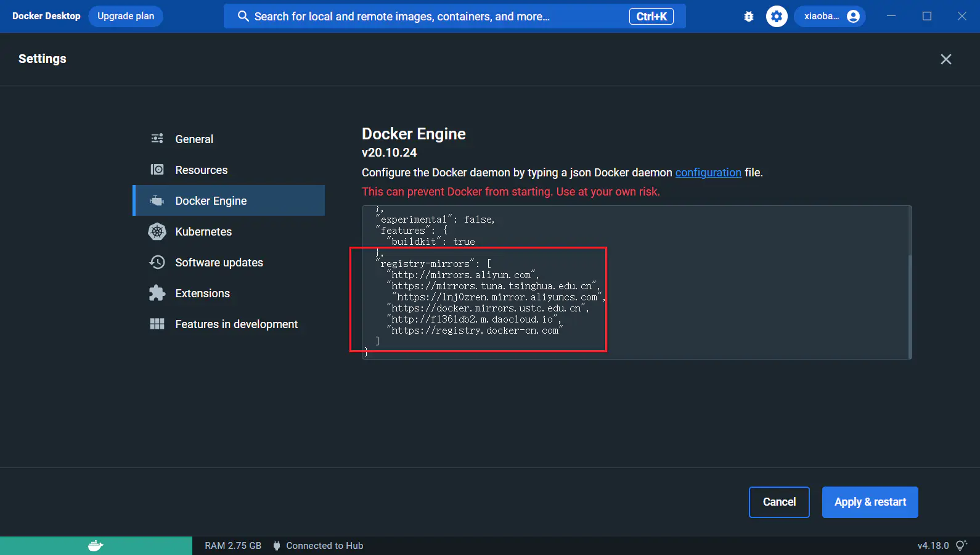Viewport: 980px width, 555px height.
Task: Click the Extensions puzzle piece icon
Action: (157, 293)
